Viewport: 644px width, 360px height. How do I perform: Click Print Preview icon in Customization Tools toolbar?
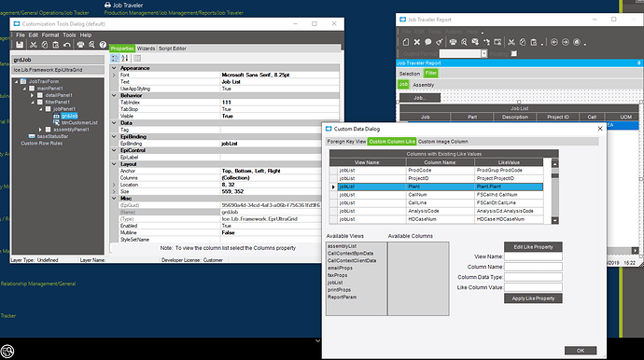pos(91,45)
